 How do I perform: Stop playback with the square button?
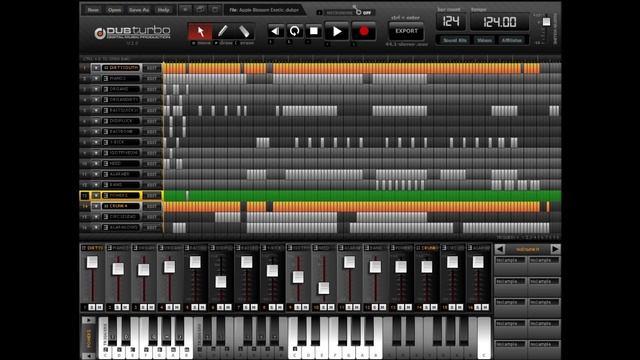click(313, 31)
